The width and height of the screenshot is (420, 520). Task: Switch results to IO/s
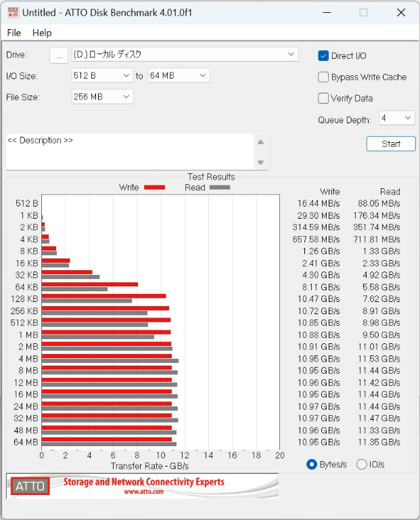(361, 464)
